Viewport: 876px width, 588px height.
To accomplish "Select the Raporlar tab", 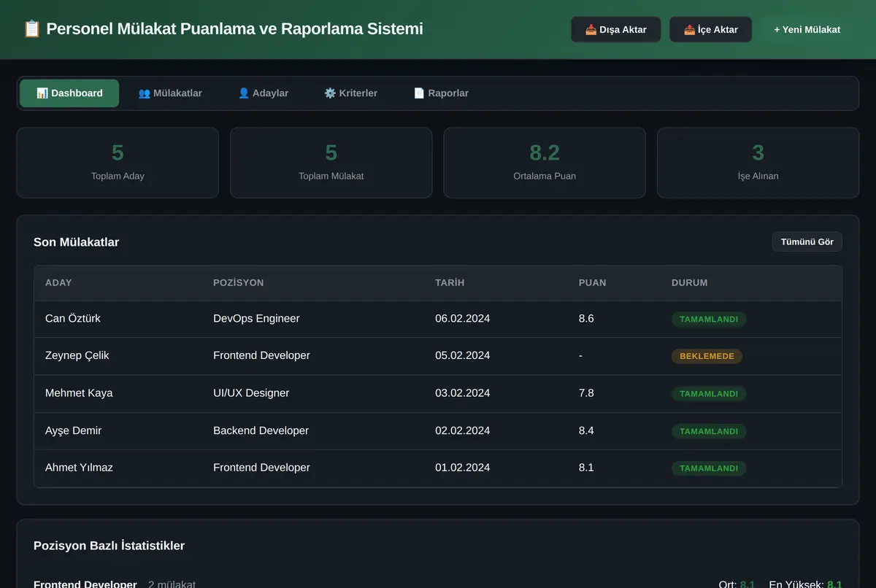I will [x=441, y=93].
